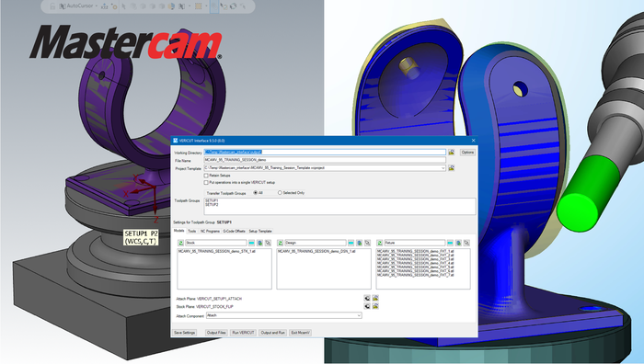The image size is (644, 364).
Task: Select the Selected Only radio button
Action: pos(280,193)
